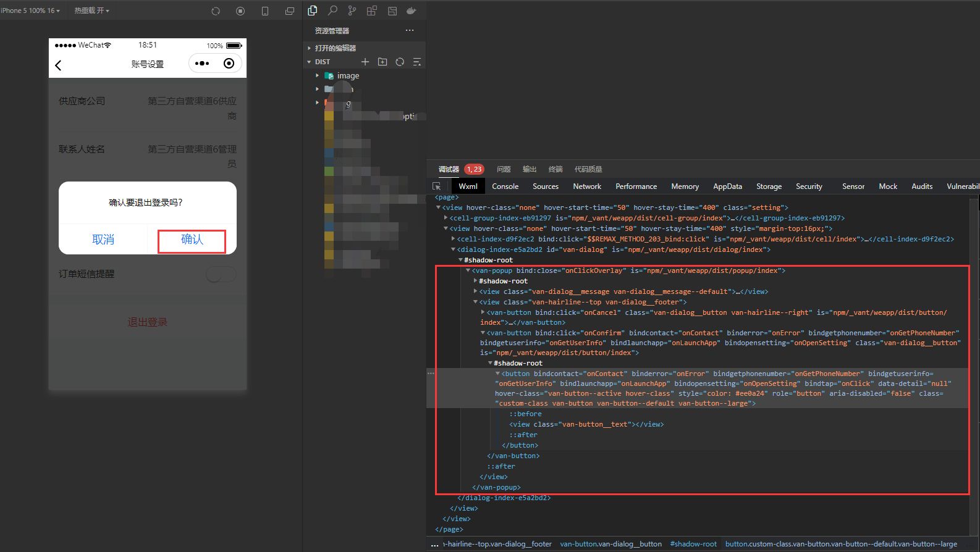Switch to the Console tab
The height and width of the screenshot is (552, 980).
(505, 186)
